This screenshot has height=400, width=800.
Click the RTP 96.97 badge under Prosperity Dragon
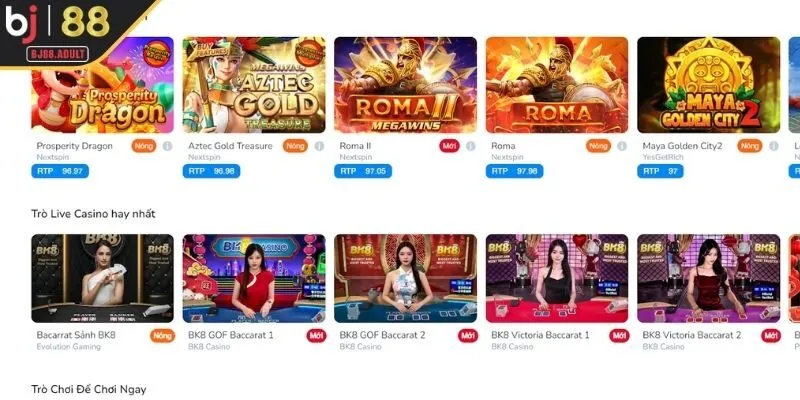point(60,171)
